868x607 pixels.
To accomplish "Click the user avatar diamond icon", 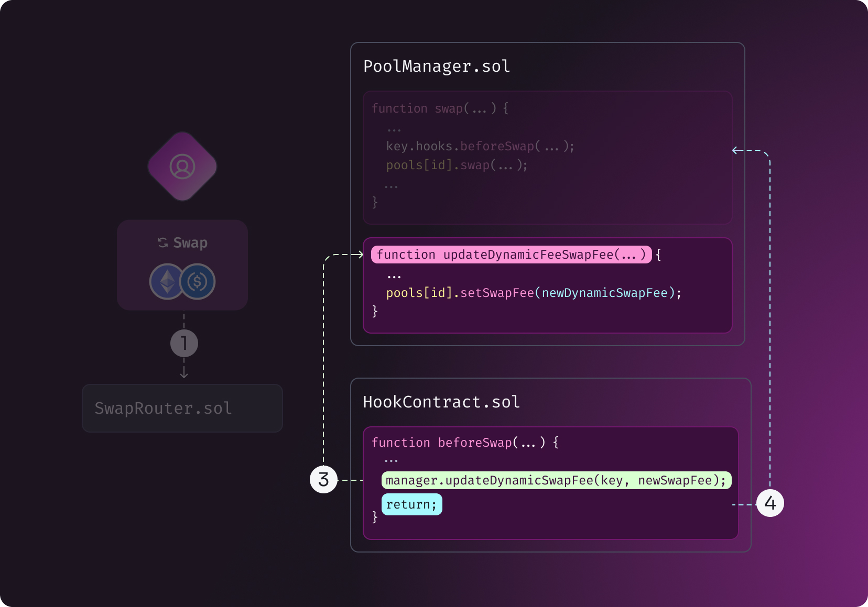I will (x=182, y=167).
